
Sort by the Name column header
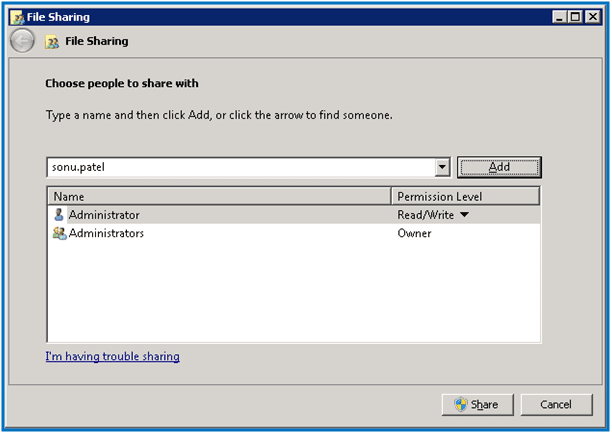[218, 196]
